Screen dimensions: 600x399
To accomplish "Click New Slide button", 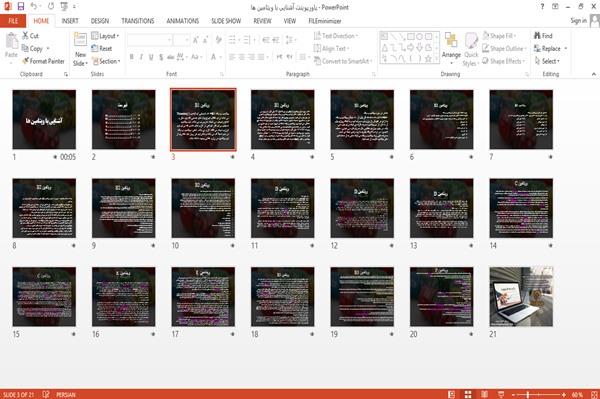I will (80, 49).
